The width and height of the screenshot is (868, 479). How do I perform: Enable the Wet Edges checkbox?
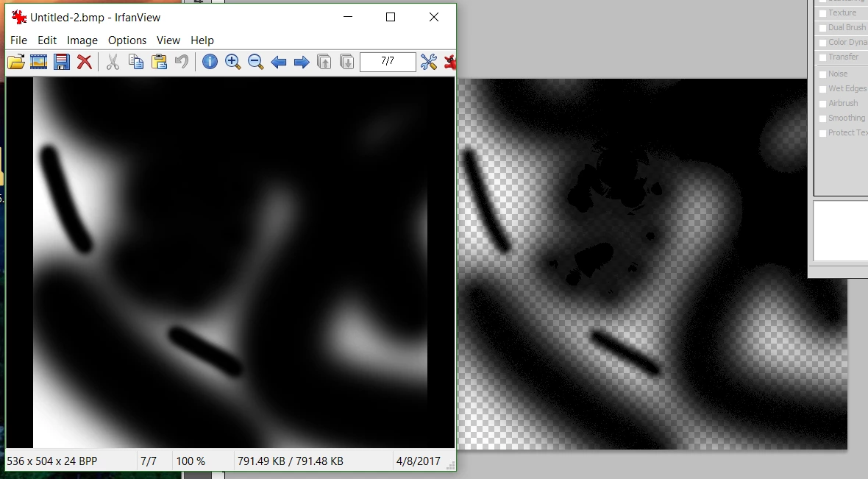[822, 88]
